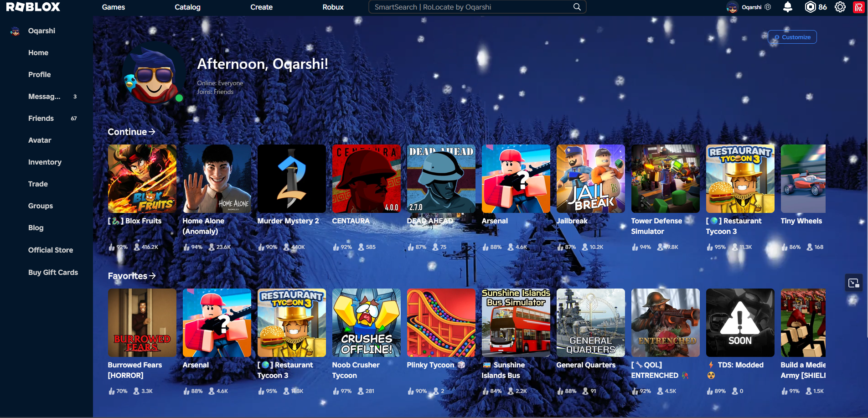868x418 pixels.
Task: Open Friends in the sidebar
Action: click(x=41, y=118)
